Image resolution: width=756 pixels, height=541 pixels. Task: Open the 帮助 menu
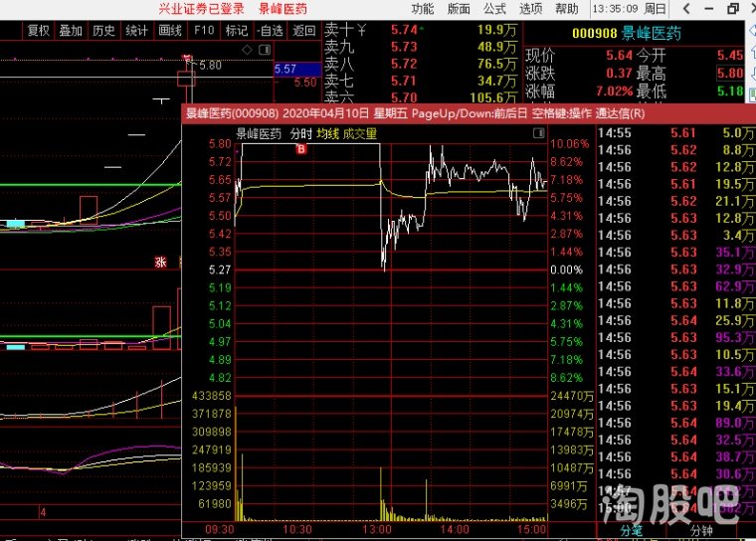point(567,9)
